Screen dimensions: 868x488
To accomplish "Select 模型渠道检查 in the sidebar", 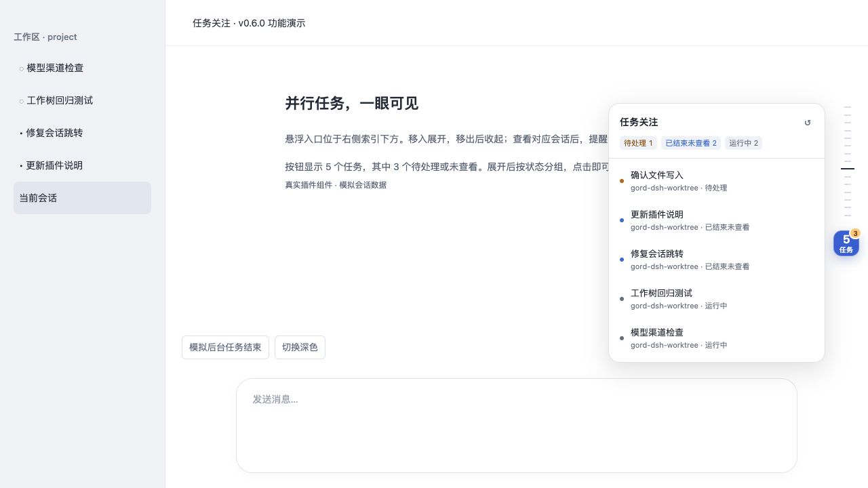I will 82,68.
